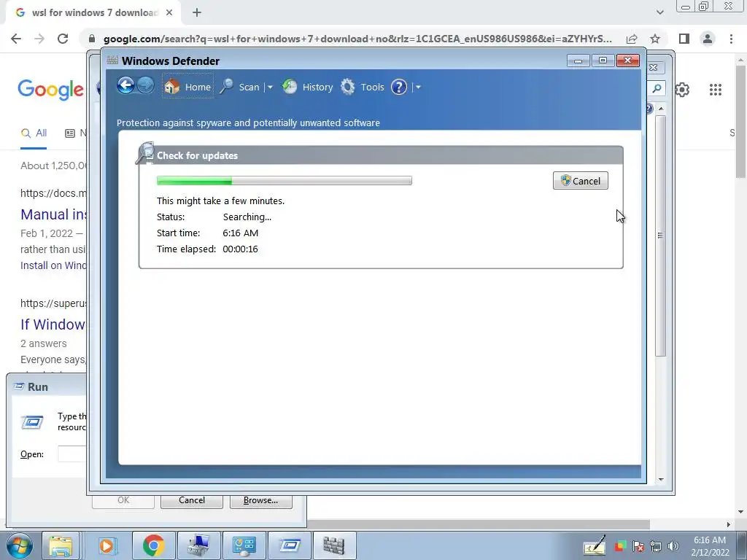
Task: Open the If Window... search result
Action: point(53,324)
